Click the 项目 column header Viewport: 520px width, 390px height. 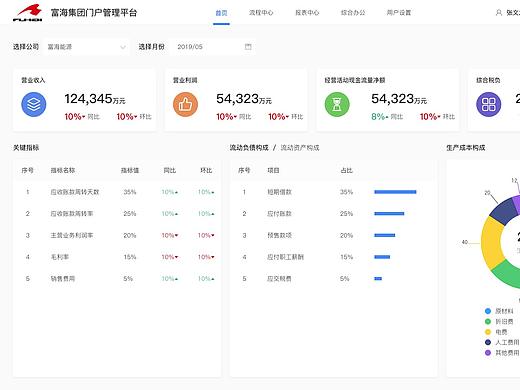[x=273, y=170]
